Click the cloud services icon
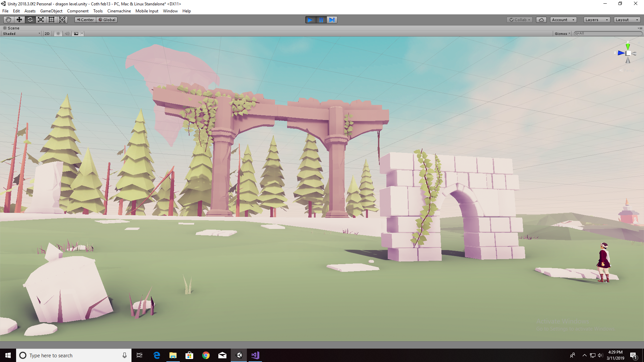644x362 pixels. (x=541, y=20)
